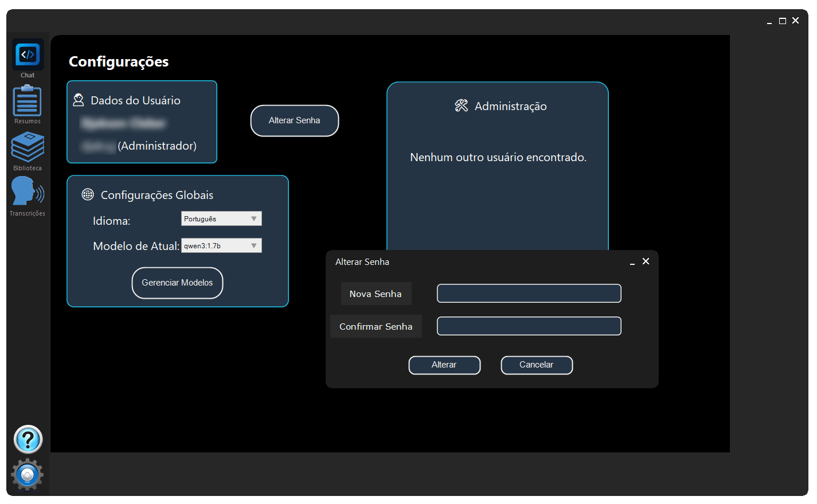The width and height of the screenshot is (817, 504).
Task: Expand the Idioma language dropdown
Action: coord(221,218)
